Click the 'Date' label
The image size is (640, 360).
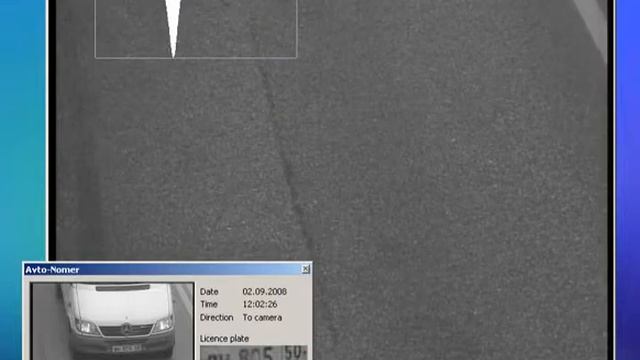pyautogui.click(x=209, y=291)
